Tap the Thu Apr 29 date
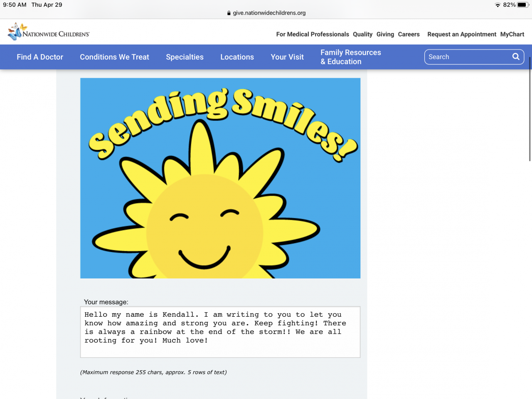This screenshot has width=532, height=399. click(47, 5)
